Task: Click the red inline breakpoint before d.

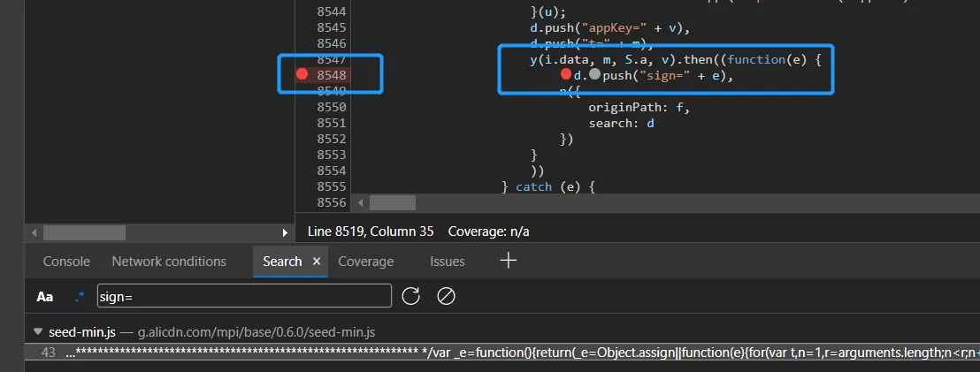Action: click(x=565, y=75)
